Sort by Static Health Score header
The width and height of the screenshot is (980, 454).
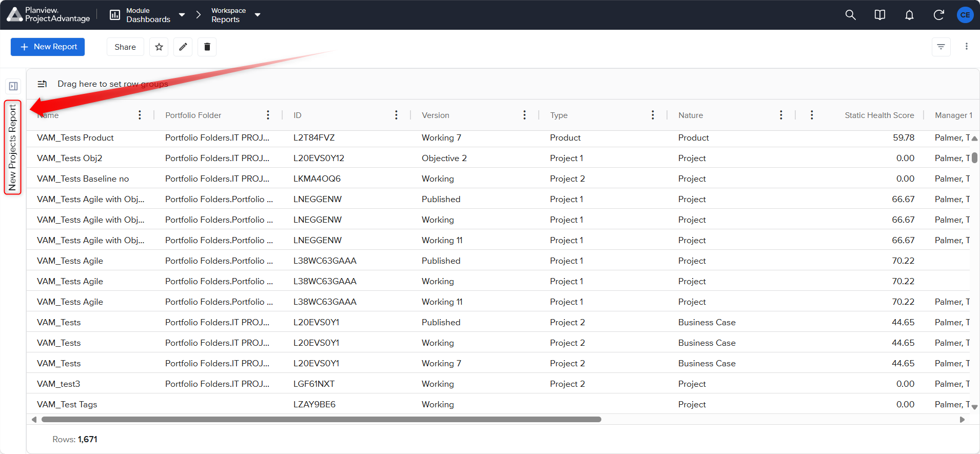click(x=879, y=115)
